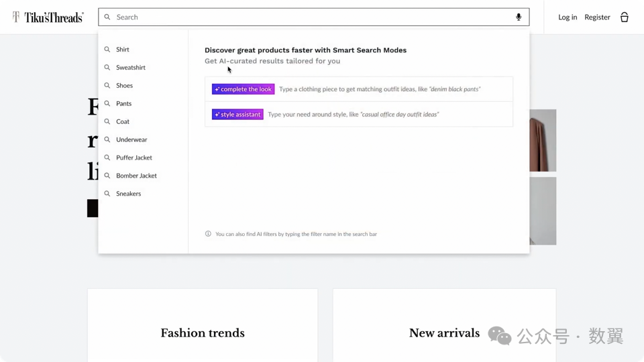The image size is (644, 362).
Task: Open the New arrivals card
Action: coord(444,333)
